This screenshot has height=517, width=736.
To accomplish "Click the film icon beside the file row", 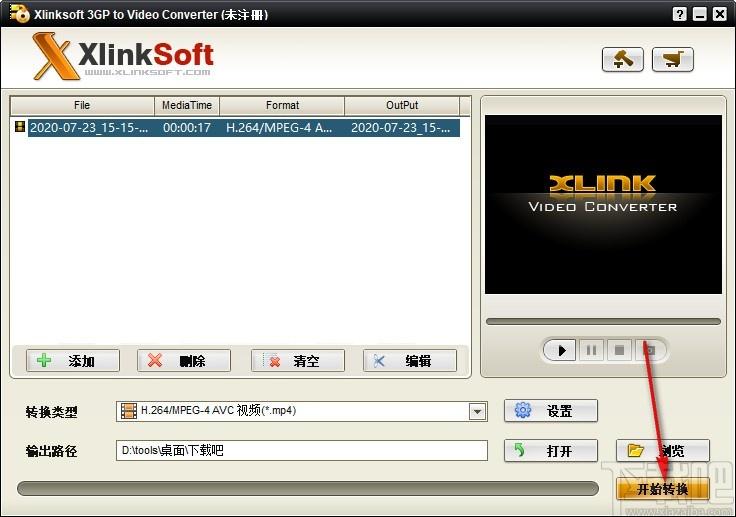I will click(20, 126).
